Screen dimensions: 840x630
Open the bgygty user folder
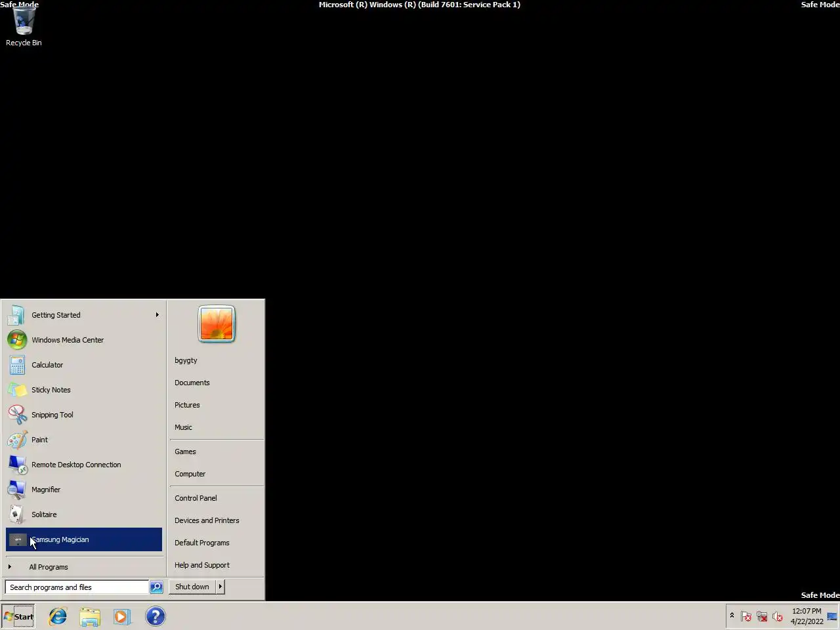pyautogui.click(x=186, y=360)
